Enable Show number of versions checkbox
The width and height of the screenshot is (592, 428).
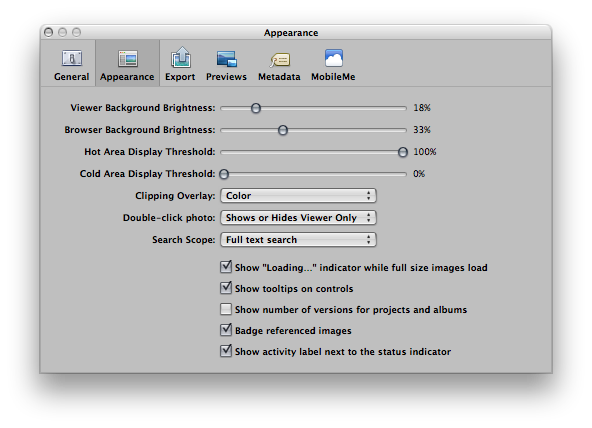[x=226, y=309]
